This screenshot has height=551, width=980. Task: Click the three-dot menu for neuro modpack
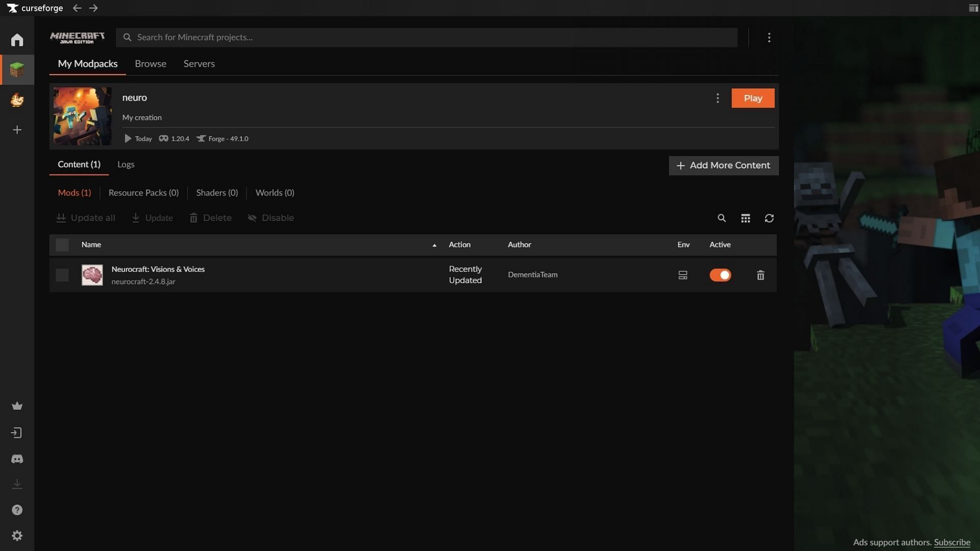(x=718, y=98)
